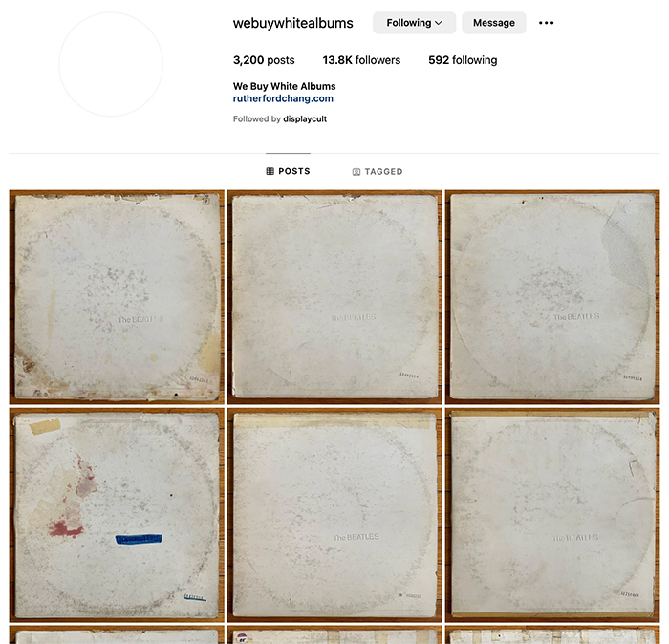
Task: Select the POSTS tab
Action: tap(289, 171)
